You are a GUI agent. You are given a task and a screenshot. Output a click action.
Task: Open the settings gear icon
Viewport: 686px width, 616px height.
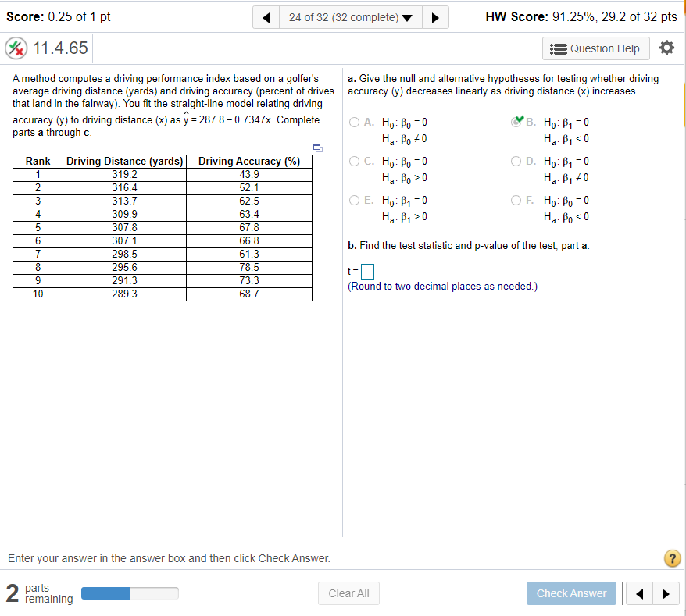tap(666, 48)
